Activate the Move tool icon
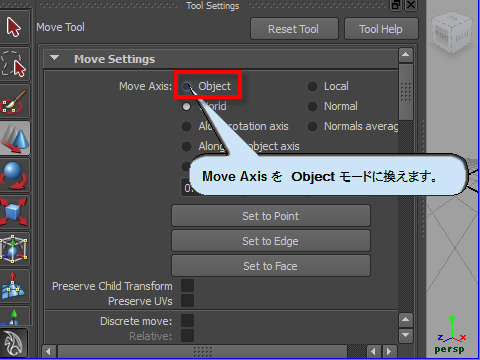480x360 pixels. (15, 138)
